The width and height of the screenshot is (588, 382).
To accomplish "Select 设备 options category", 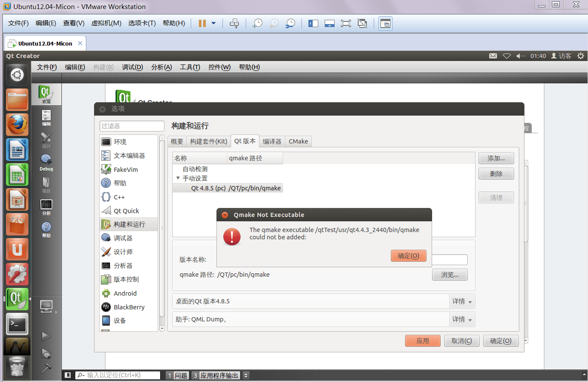I will point(128,321).
